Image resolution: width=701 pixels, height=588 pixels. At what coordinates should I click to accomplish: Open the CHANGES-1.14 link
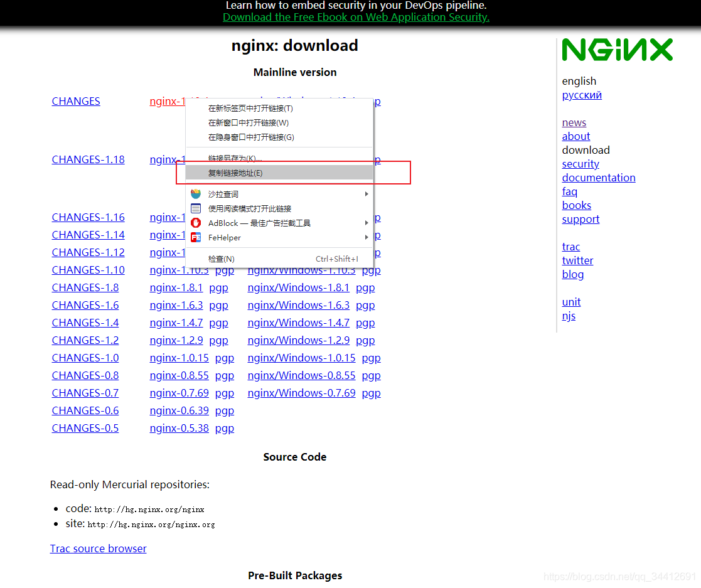[x=88, y=235]
